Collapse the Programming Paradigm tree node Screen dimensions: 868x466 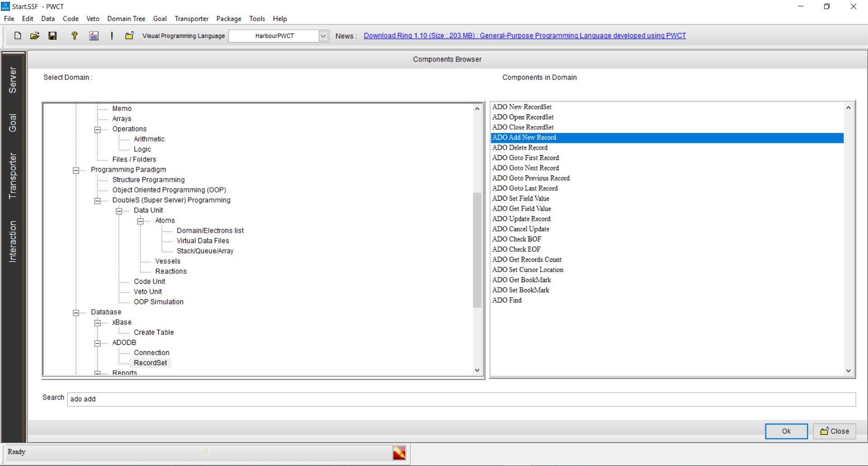[76, 170]
